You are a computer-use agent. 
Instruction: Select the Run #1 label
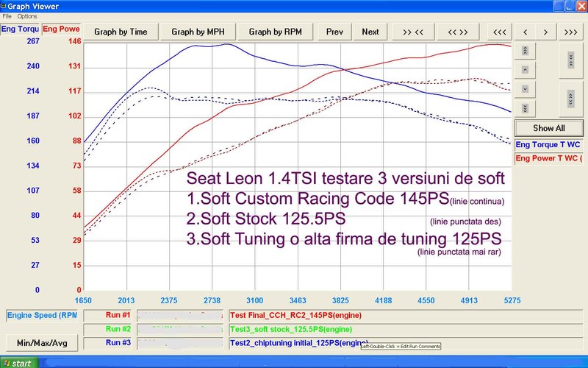[x=107, y=316]
